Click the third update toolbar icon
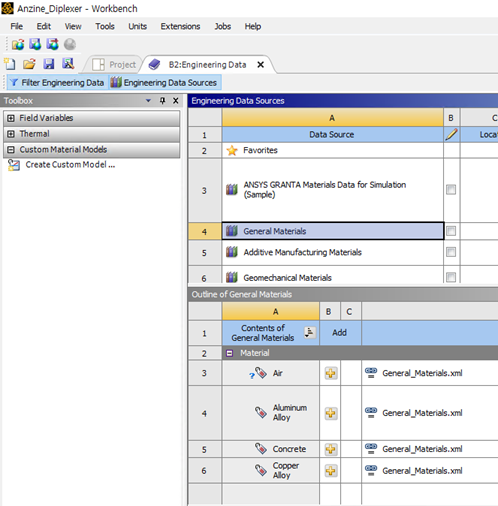This screenshot has height=506, width=498. [53, 44]
